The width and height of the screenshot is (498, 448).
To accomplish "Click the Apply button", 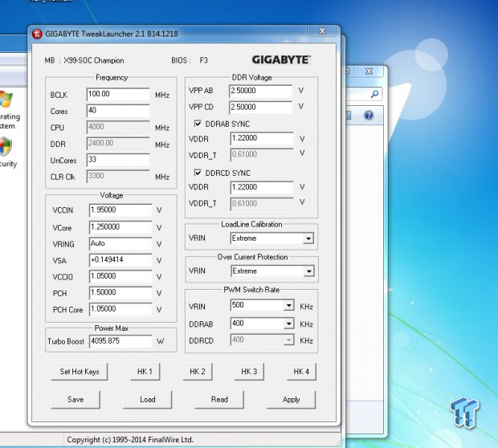I will (x=292, y=399).
